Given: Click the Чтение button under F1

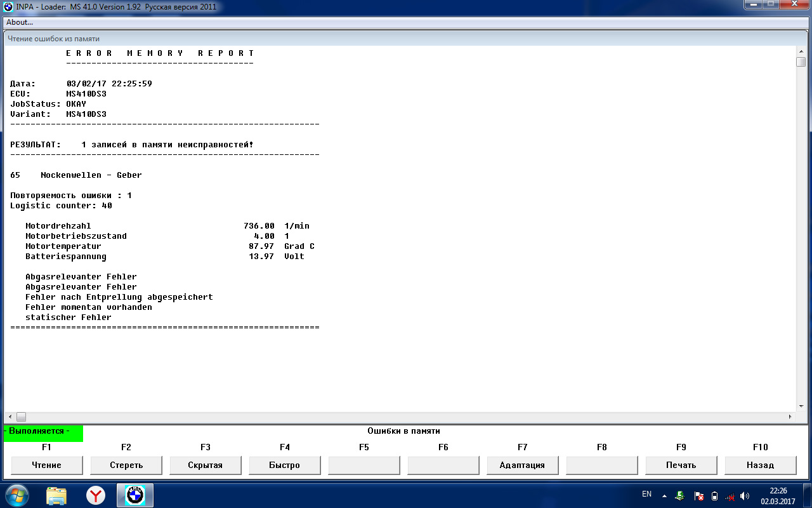Looking at the screenshot, I should click(47, 465).
